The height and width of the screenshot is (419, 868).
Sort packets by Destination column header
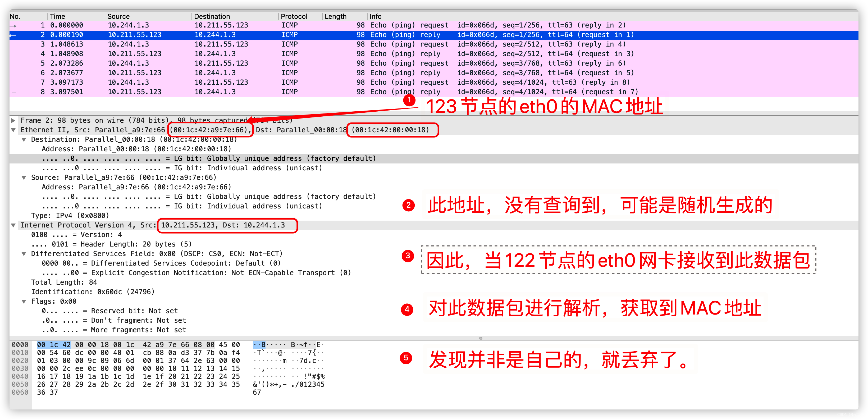[235, 16]
